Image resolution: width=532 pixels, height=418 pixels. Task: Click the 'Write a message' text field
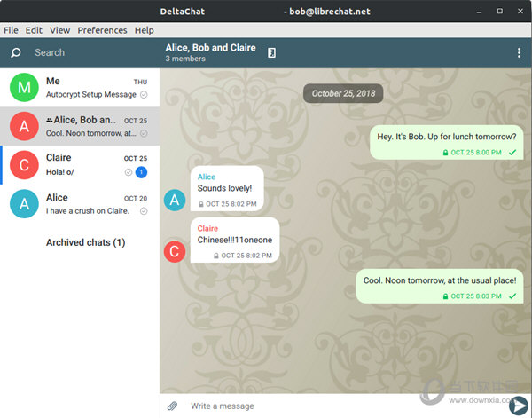(344, 406)
